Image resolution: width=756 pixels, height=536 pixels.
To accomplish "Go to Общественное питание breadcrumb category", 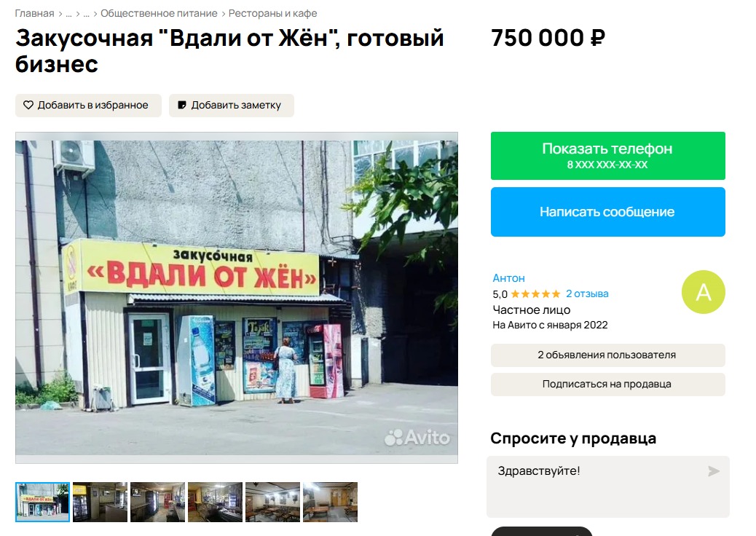I will (159, 14).
